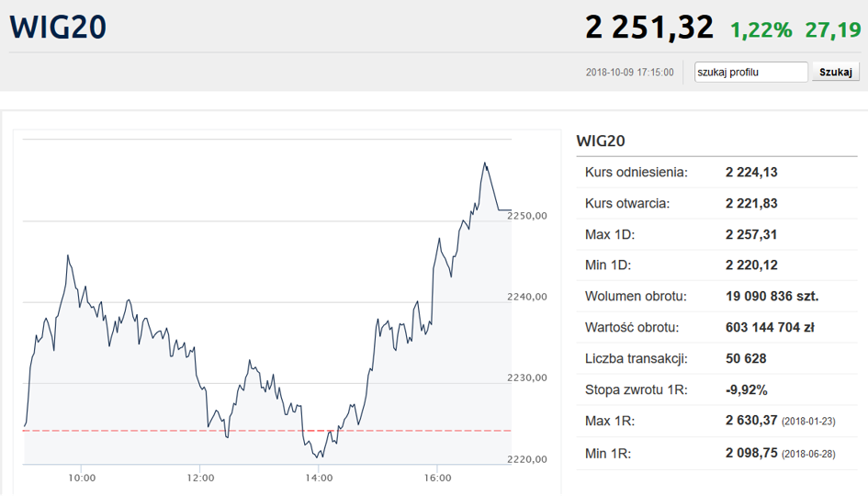Select the Wolumen obrotu row
The height and width of the screenshot is (496, 868).
[x=716, y=297]
